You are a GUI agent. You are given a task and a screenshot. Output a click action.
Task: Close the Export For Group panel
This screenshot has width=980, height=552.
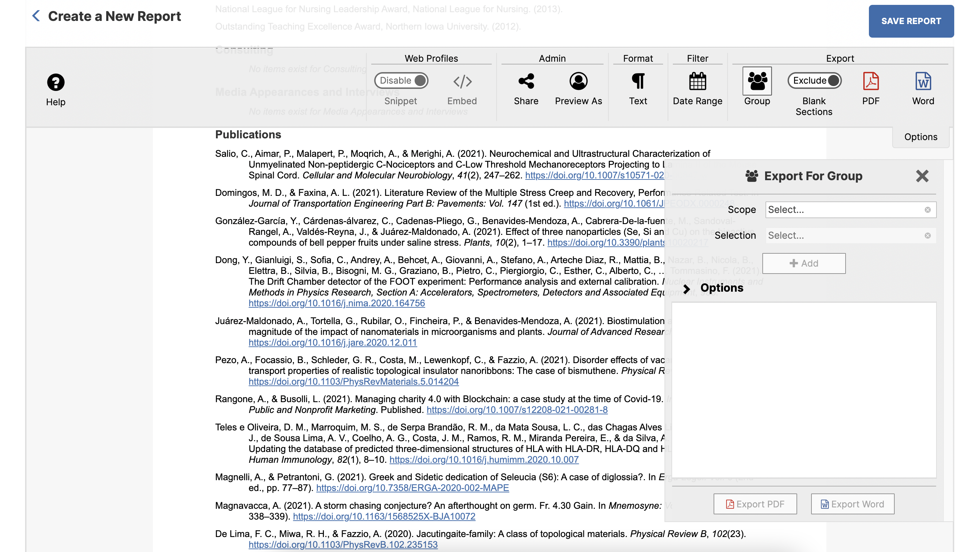pos(922,176)
